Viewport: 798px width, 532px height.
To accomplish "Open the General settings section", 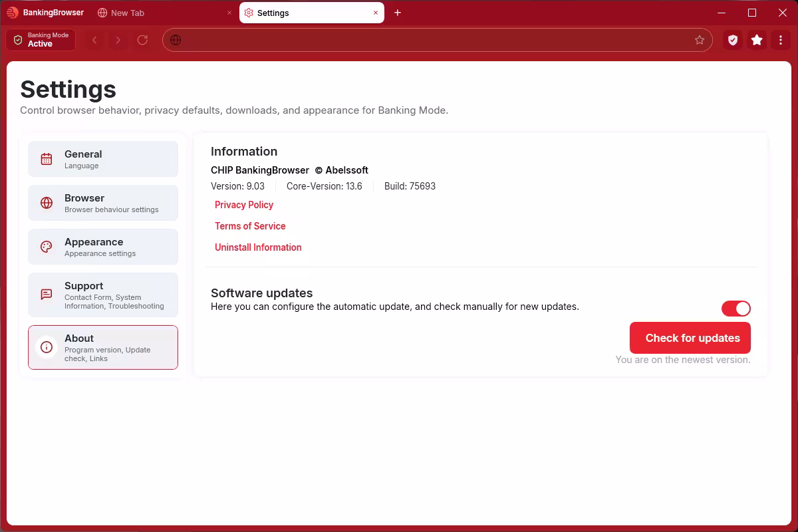I will (103, 159).
